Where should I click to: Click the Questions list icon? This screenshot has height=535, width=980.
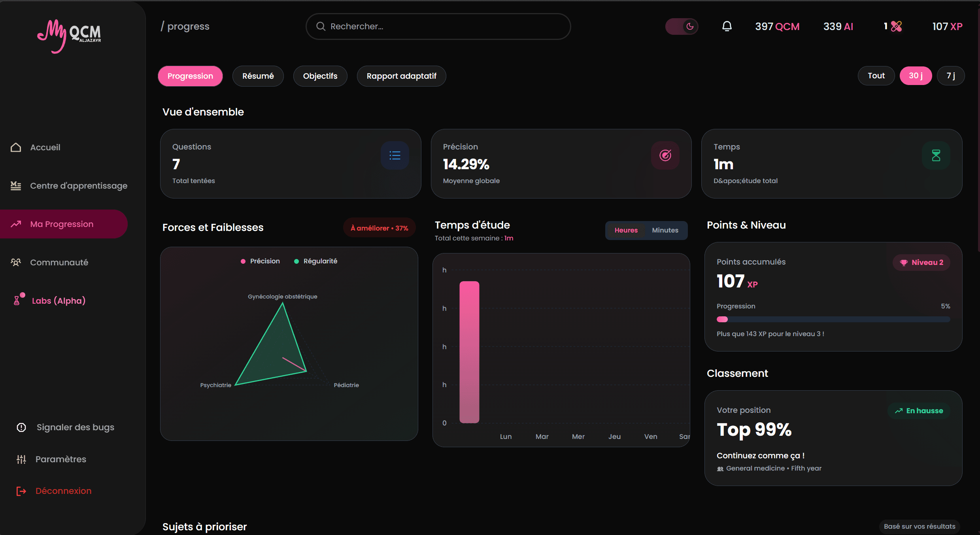395,155
